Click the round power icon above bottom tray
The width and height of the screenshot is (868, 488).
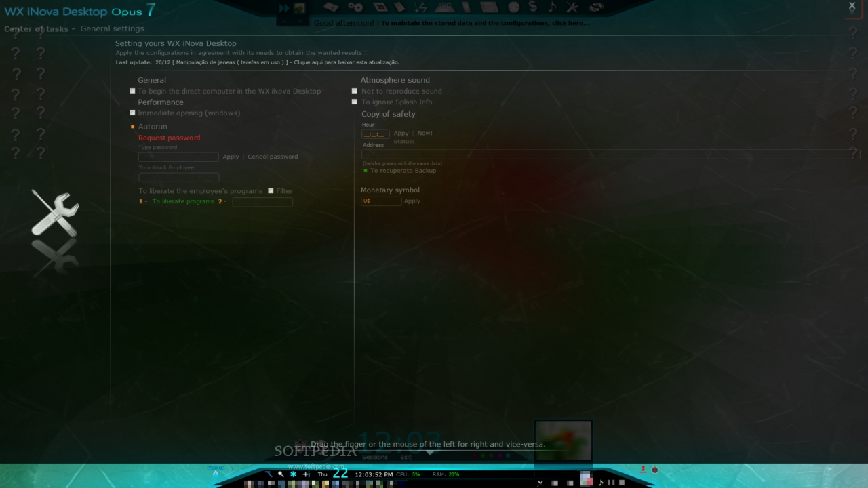coord(655,470)
